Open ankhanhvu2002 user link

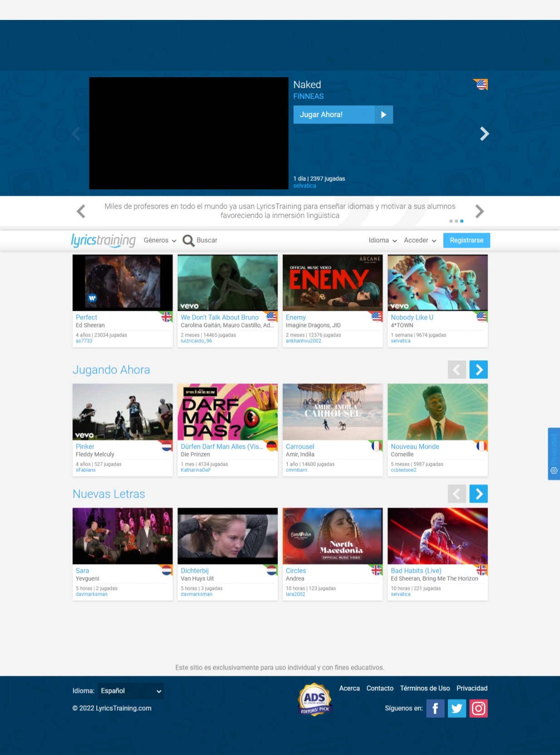pos(303,341)
